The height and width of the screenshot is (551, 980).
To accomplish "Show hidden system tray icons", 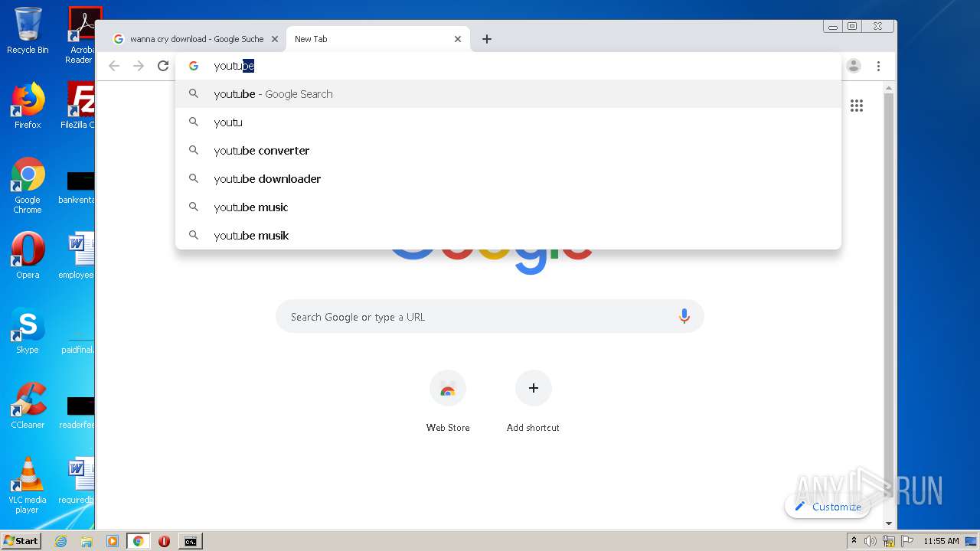I will pos(854,541).
